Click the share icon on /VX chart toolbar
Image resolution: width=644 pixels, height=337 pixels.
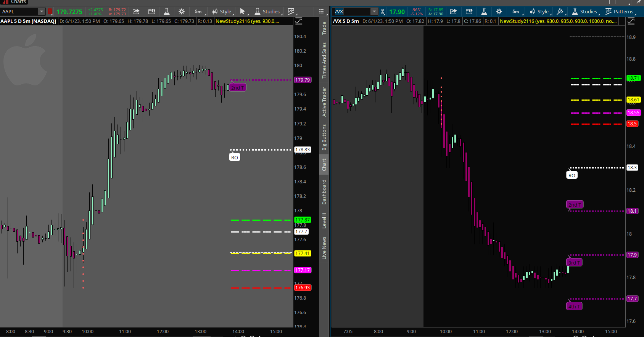(453, 11)
